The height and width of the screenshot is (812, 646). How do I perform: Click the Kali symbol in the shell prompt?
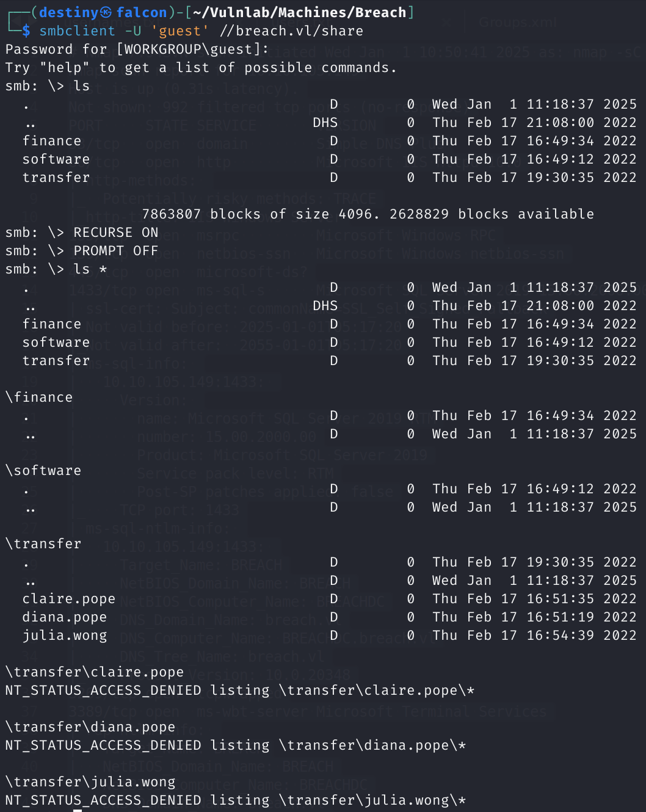(x=106, y=12)
